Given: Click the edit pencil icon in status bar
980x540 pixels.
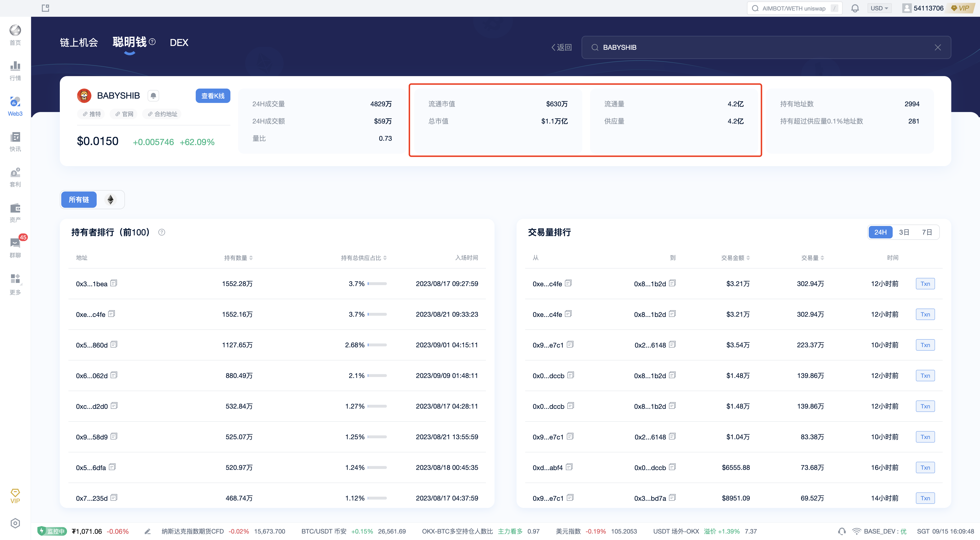Looking at the screenshot, I should (x=148, y=531).
